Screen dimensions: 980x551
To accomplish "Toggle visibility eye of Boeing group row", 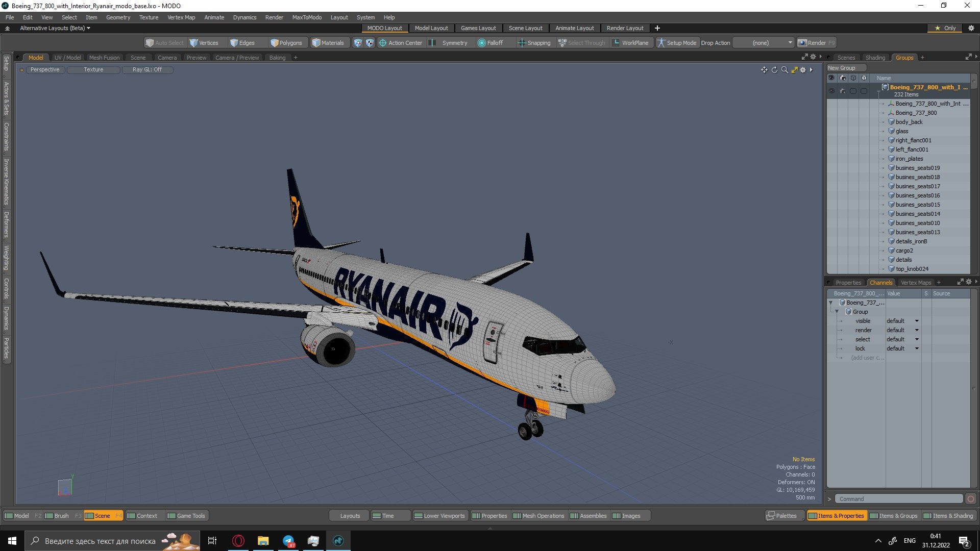I will pyautogui.click(x=831, y=91).
